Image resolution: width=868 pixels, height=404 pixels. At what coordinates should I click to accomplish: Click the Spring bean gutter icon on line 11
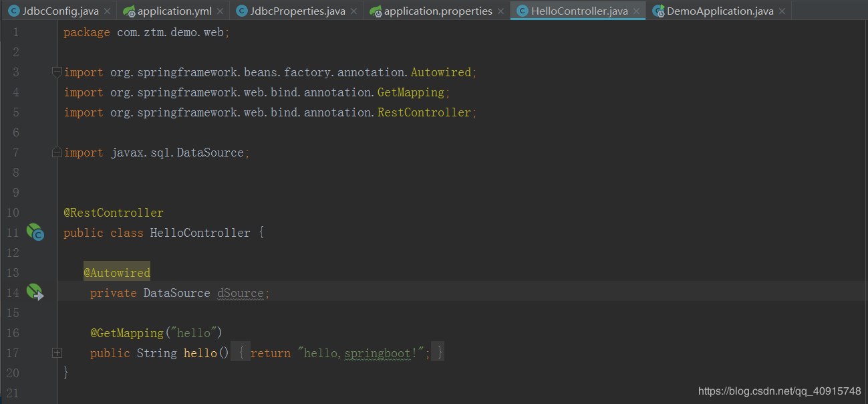(x=35, y=233)
